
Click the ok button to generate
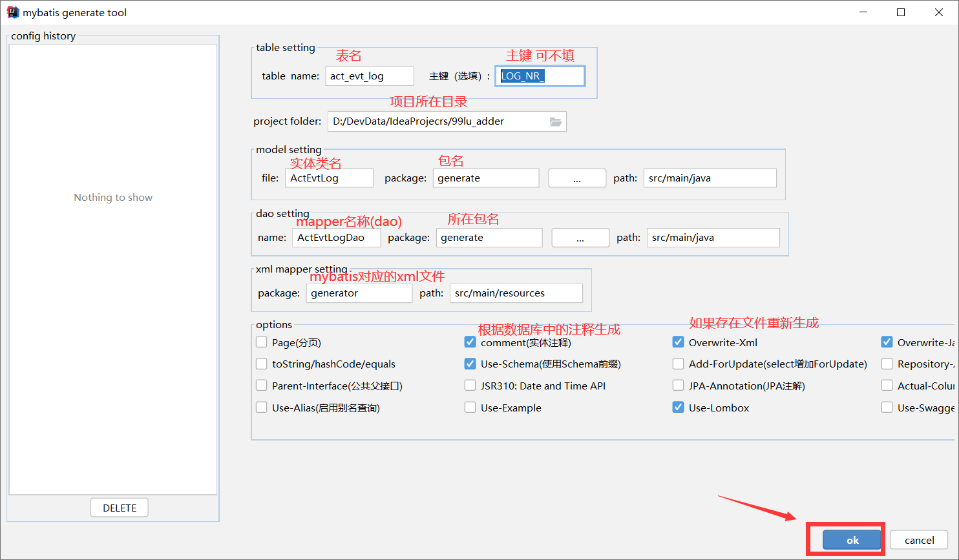click(x=852, y=540)
